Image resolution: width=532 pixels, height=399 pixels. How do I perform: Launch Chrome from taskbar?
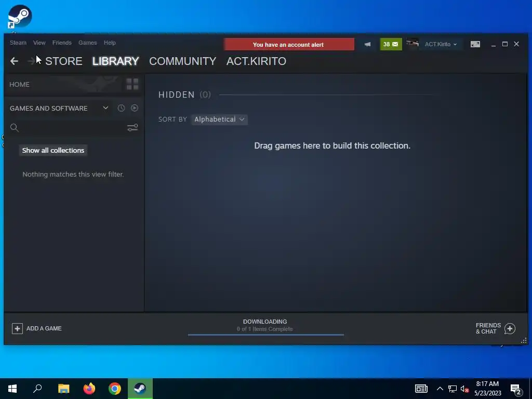[x=115, y=389]
